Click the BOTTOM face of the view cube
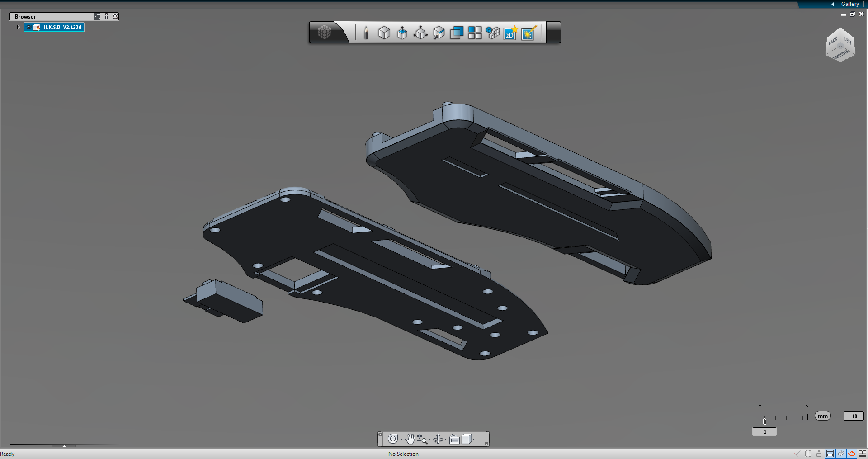The width and height of the screenshot is (868, 459). [841, 54]
